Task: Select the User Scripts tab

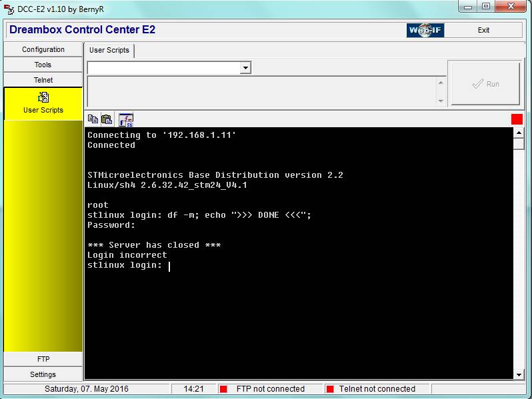Action: (109, 50)
